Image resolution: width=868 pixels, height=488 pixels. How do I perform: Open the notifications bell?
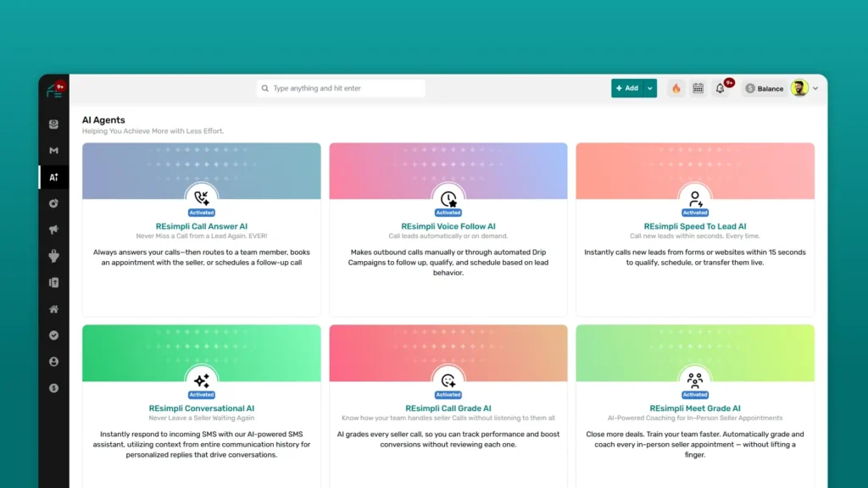click(720, 88)
